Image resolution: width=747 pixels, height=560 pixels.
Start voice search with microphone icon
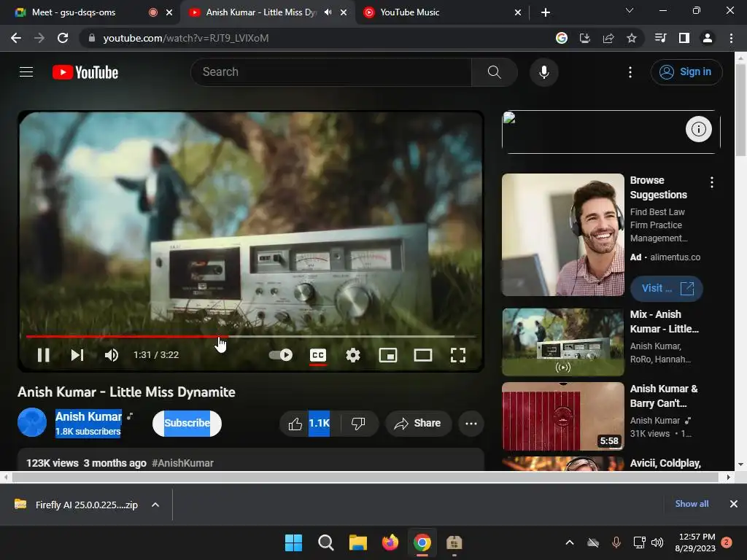pyautogui.click(x=543, y=72)
